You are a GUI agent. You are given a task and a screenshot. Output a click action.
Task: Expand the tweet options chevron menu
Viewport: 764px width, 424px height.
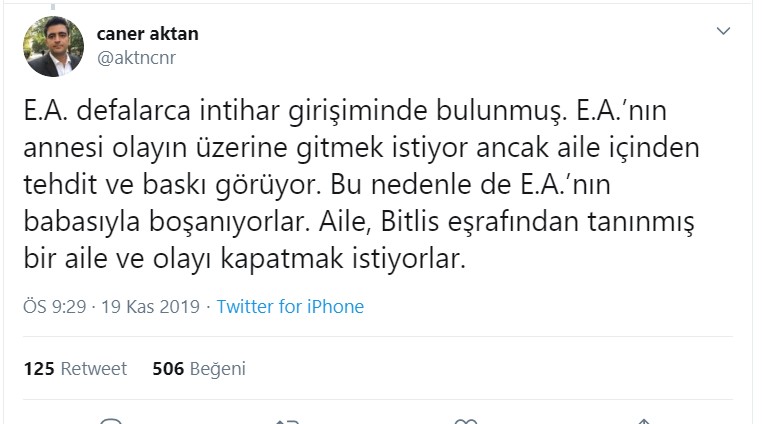(x=725, y=32)
